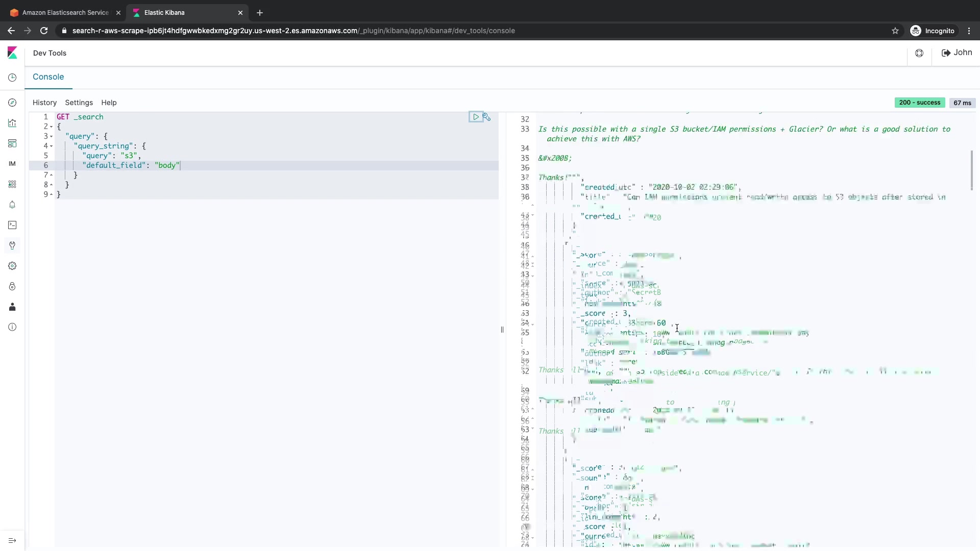
Task: Click the Kibana logo home icon
Action: click(12, 53)
